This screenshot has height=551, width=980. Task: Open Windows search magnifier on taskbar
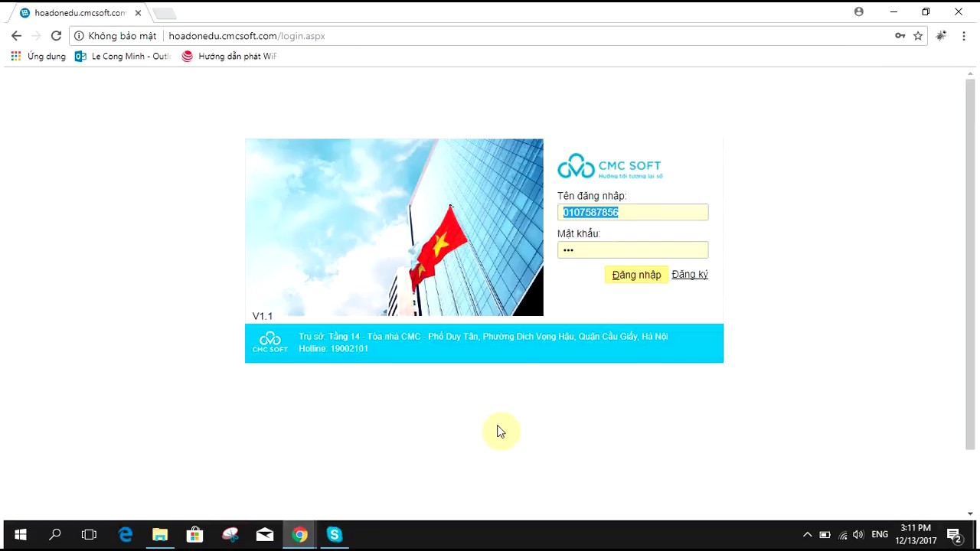coord(54,535)
